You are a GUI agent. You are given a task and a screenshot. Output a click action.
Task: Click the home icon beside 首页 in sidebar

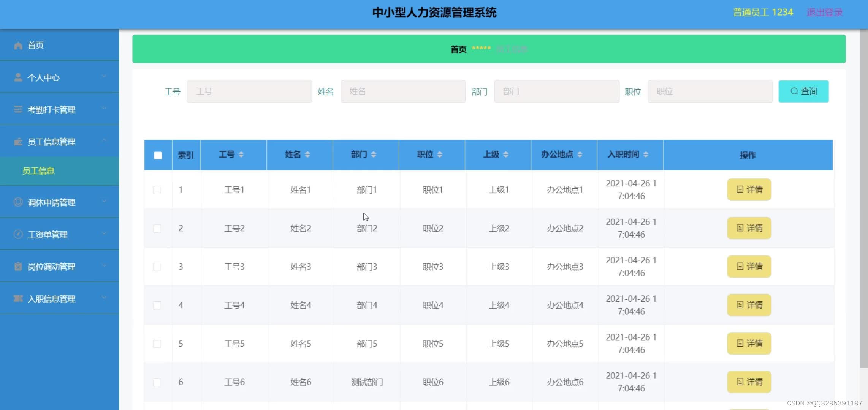click(18, 46)
